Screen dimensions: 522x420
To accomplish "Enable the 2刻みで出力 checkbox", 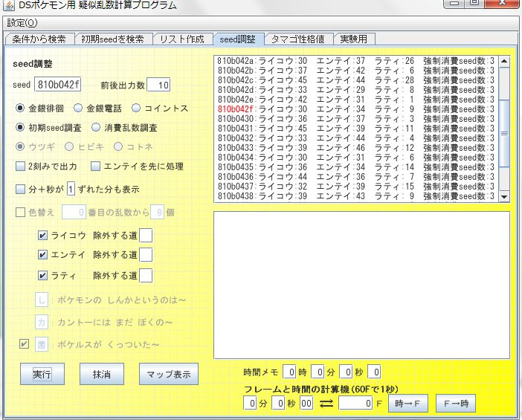I will pos(47,167).
